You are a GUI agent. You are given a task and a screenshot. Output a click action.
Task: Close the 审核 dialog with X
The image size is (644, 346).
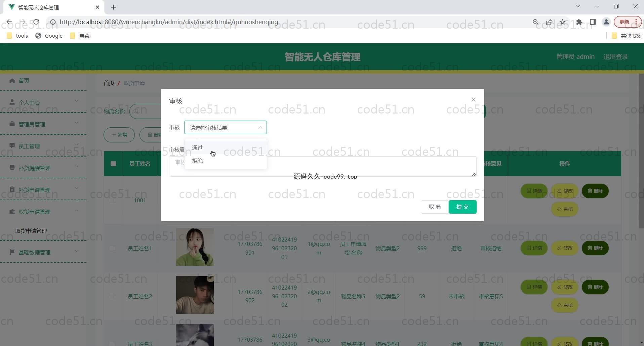473,99
